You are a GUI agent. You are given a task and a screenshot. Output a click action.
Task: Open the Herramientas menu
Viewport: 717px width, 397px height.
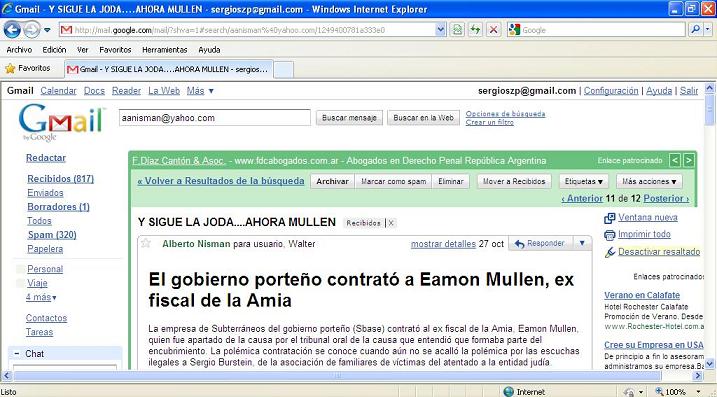point(165,50)
